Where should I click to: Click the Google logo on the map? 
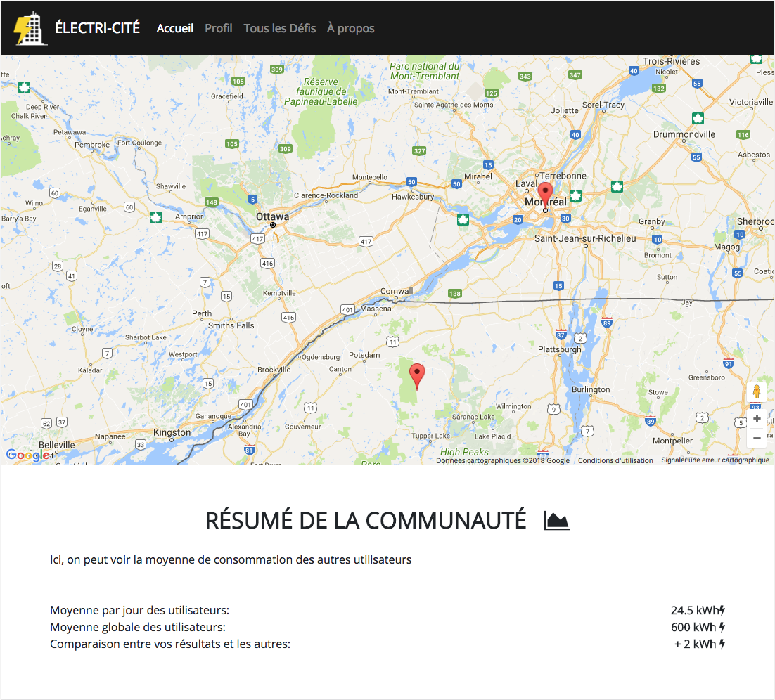(x=27, y=455)
